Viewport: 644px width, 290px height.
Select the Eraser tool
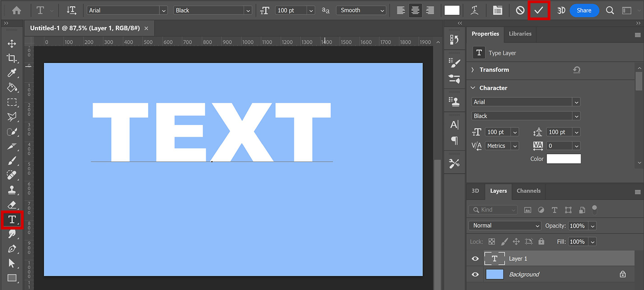tap(12, 205)
